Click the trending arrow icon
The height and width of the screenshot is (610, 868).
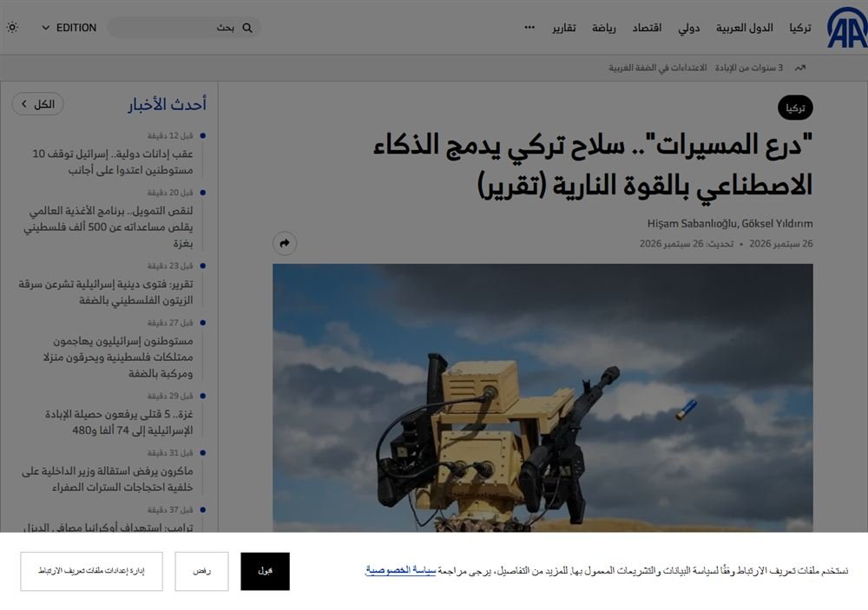tap(800, 68)
